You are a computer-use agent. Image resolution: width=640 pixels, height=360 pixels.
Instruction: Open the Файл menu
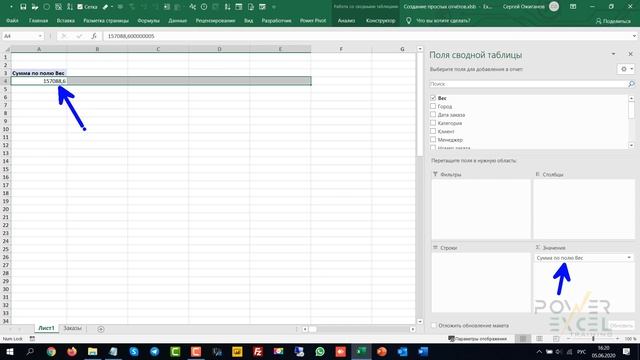coord(12,20)
